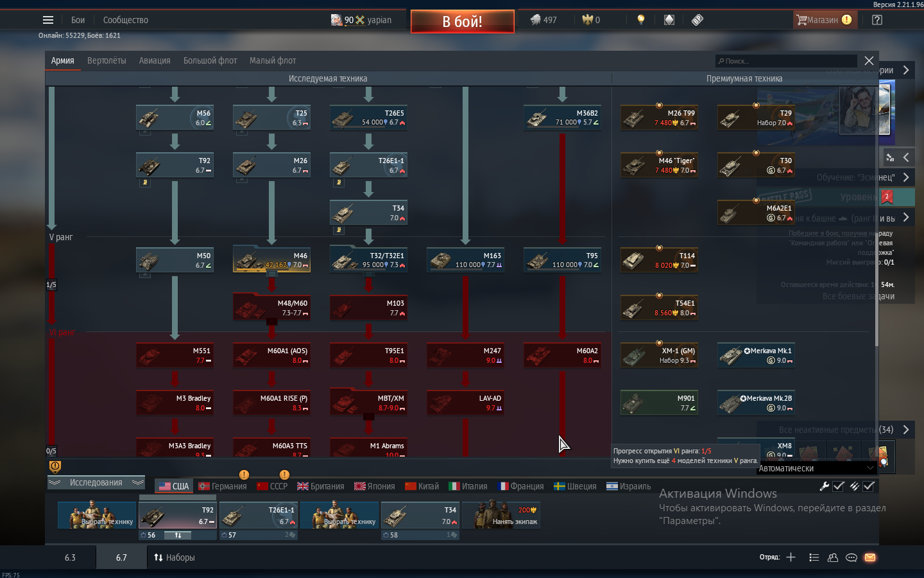Open player profile avatar next to yapian

point(336,20)
